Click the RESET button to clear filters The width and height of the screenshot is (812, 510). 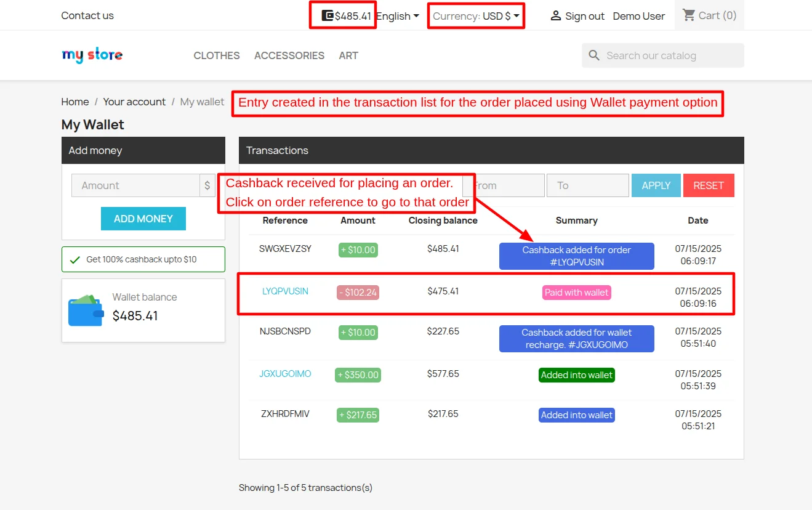pyautogui.click(x=709, y=185)
